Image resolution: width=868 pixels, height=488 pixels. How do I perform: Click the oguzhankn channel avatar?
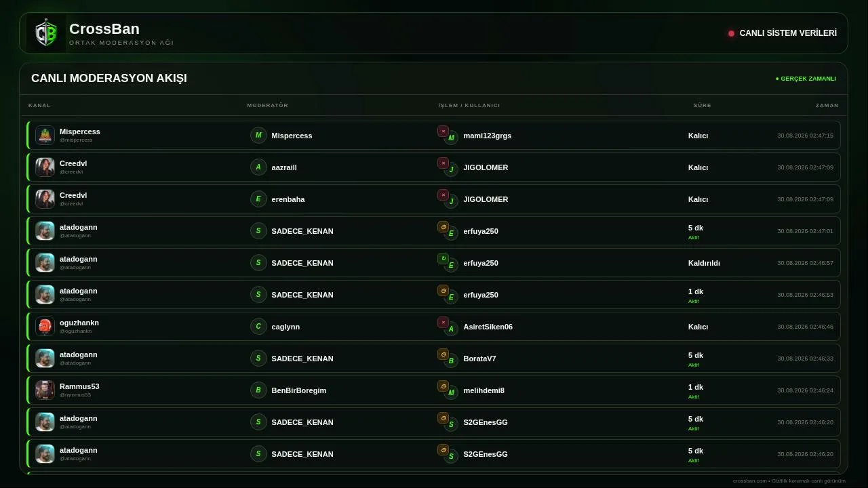click(45, 326)
